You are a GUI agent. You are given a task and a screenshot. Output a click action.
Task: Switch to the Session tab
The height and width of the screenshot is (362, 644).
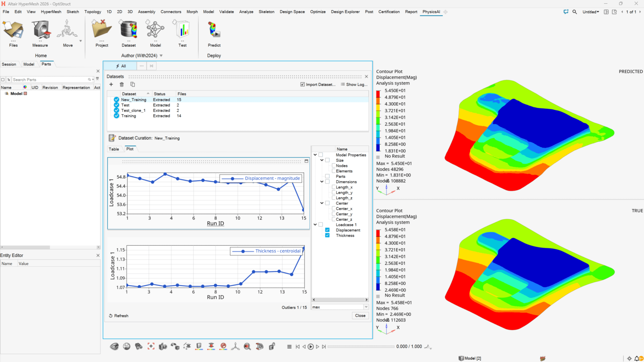point(9,64)
